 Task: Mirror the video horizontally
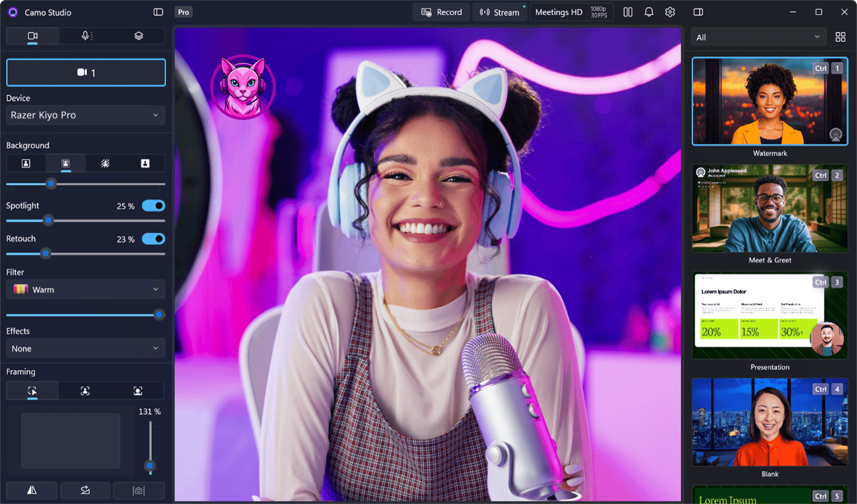pos(32,490)
